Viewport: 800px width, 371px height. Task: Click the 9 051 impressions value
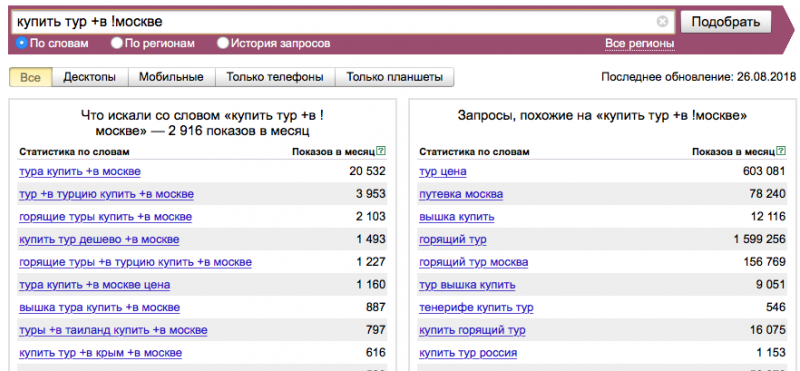click(x=770, y=285)
